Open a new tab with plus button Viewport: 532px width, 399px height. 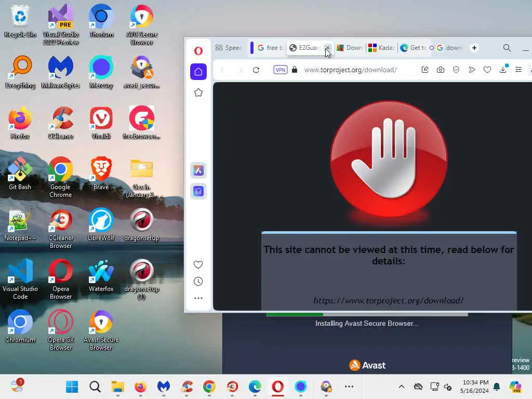point(474,48)
